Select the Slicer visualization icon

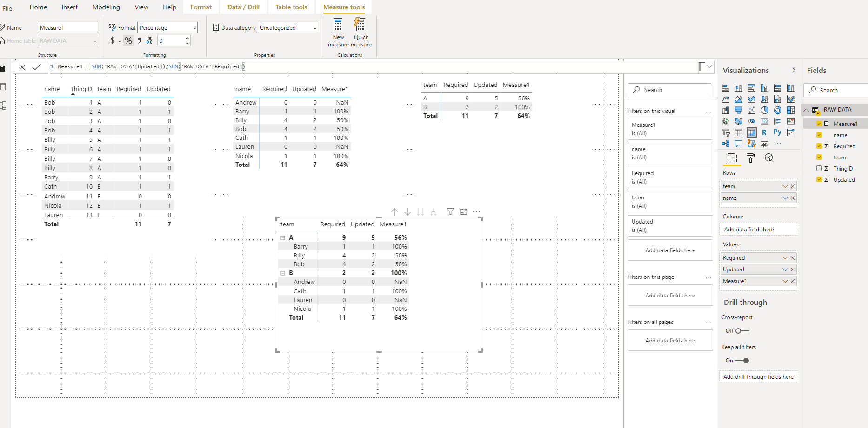[725, 132]
